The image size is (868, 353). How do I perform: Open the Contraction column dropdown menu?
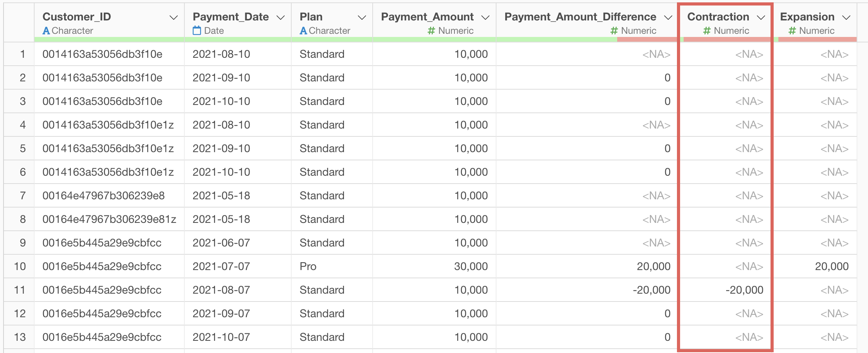click(761, 18)
